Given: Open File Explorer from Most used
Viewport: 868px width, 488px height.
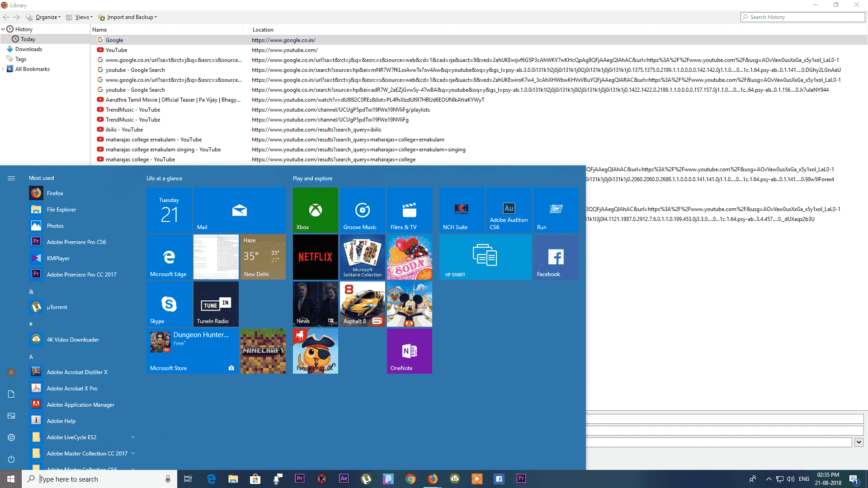Looking at the screenshot, I should 81,210.
